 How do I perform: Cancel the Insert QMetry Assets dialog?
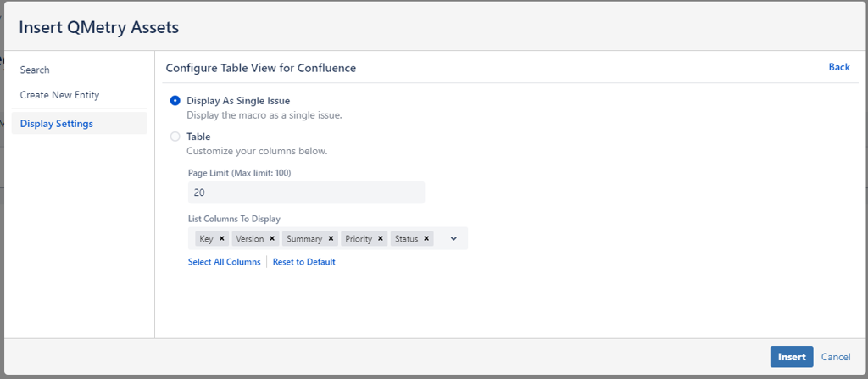pos(835,357)
